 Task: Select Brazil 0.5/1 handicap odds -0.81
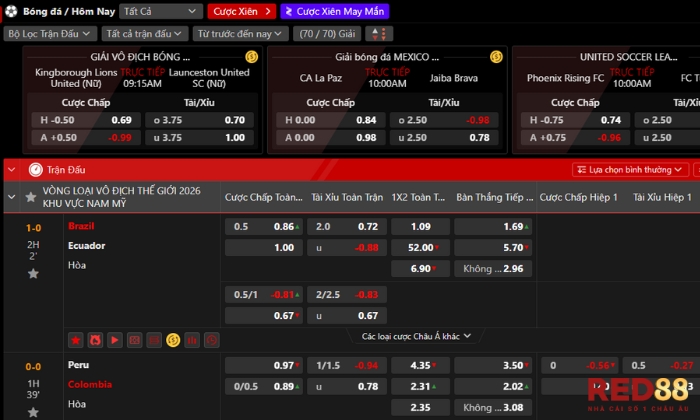tap(264, 295)
